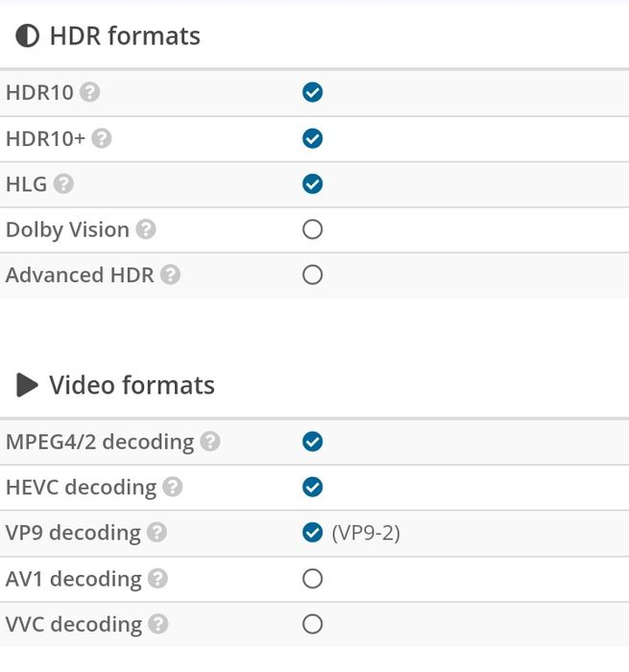Click the Video formats section heading
This screenshot has width=629, height=672.
click(132, 386)
